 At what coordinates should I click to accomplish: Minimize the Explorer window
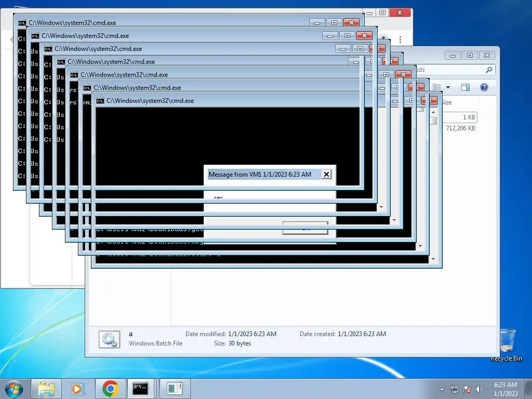453,55
